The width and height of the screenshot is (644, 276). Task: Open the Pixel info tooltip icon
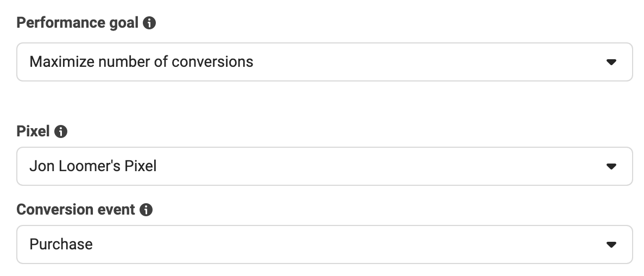[61, 131]
